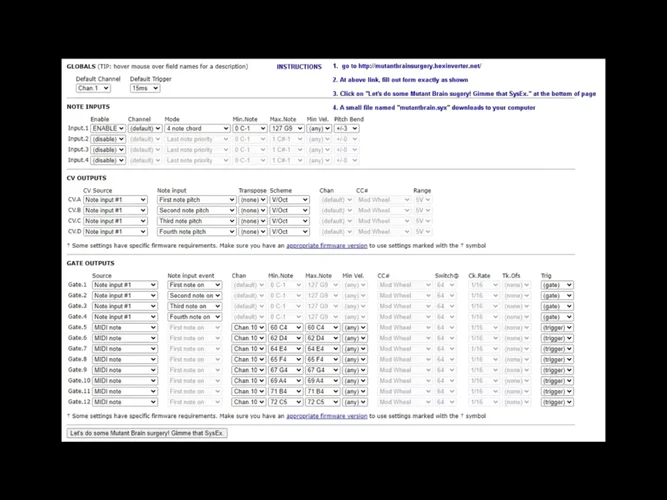Open Gate.1 Trig dropdown
Image resolution: width=667 pixels, height=500 pixels.
tap(557, 285)
